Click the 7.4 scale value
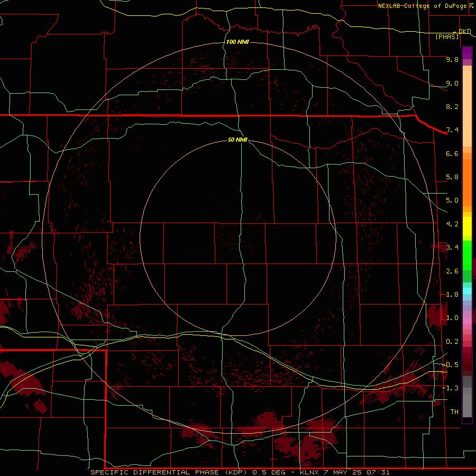 (452, 130)
